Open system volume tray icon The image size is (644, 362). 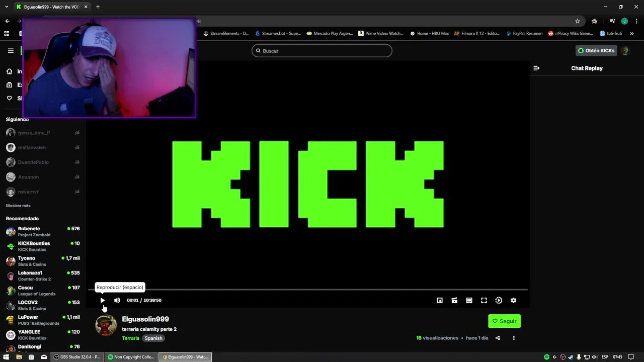(594, 357)
